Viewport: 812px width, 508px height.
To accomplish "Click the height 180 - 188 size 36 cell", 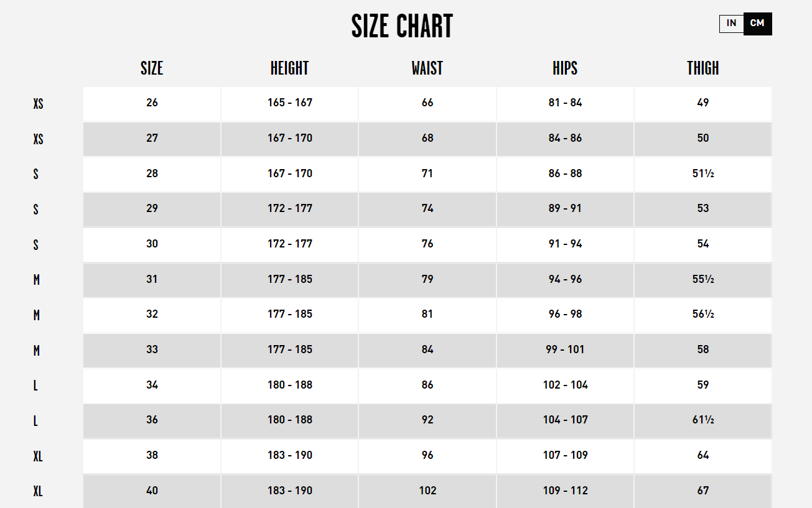I will [290, 420].
